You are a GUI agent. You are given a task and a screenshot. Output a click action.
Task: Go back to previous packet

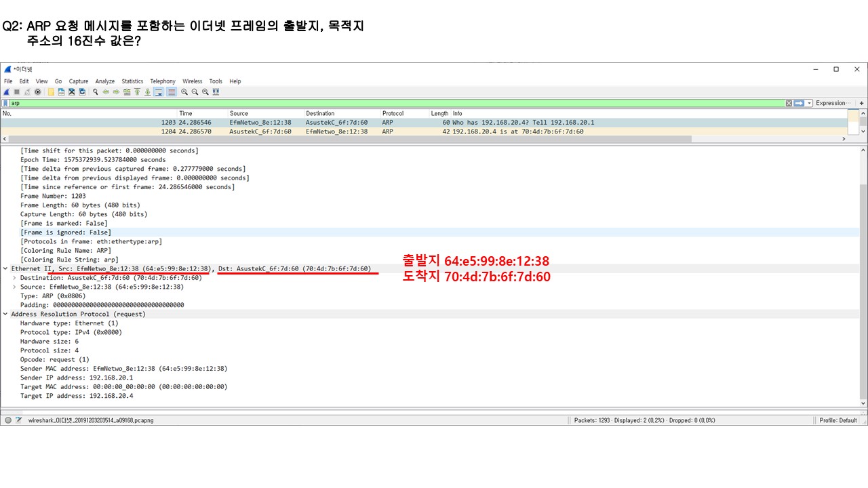tap(106, 91)
